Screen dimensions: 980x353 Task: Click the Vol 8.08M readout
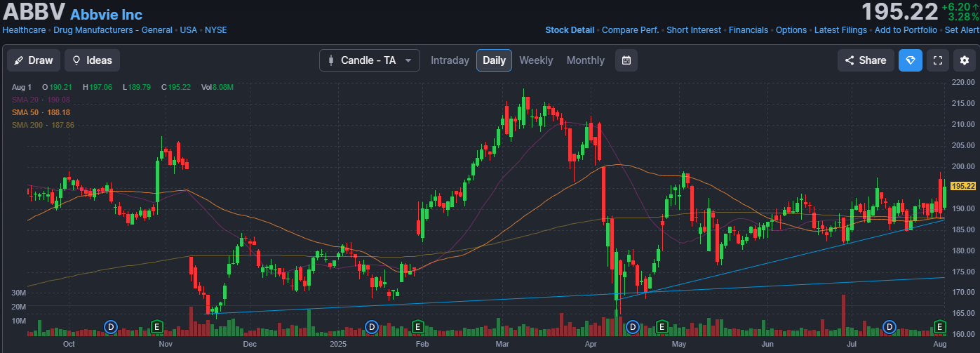[217, 87]
